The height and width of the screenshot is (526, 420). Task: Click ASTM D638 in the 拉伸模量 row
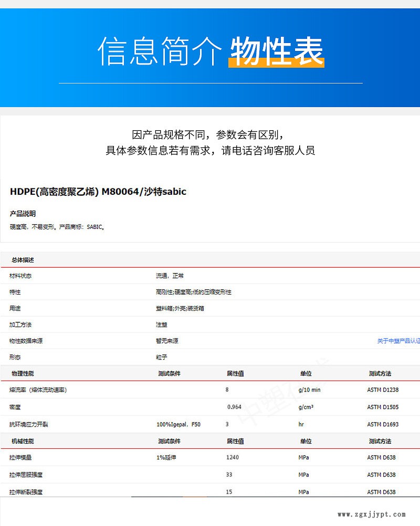click(382, 457)
